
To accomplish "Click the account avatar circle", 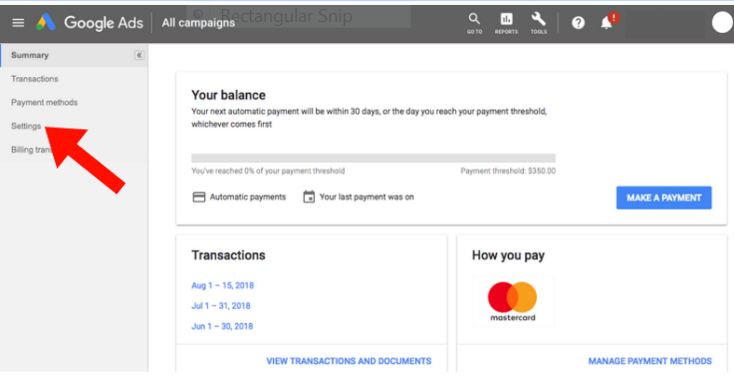I will [722, 22].
